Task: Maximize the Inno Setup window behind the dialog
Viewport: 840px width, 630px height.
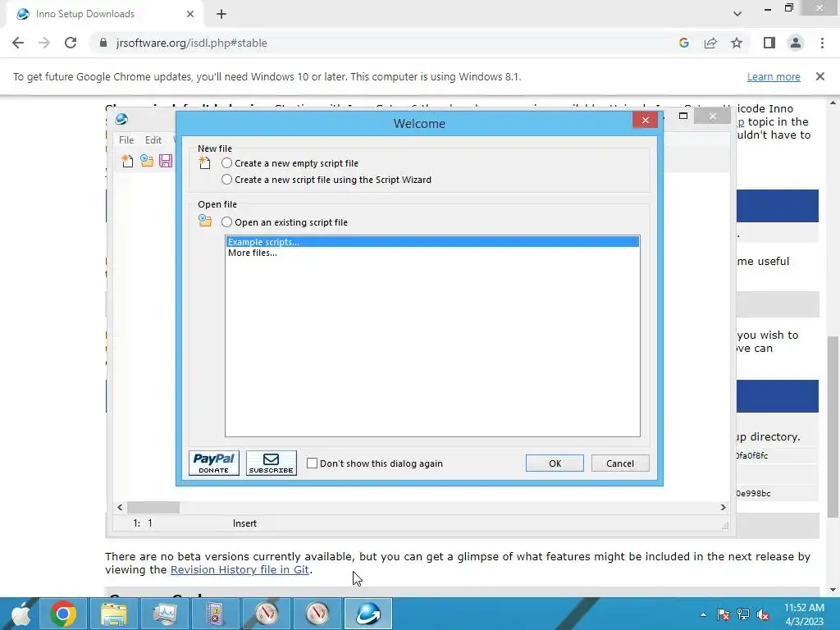Action: tap(683, 116)
